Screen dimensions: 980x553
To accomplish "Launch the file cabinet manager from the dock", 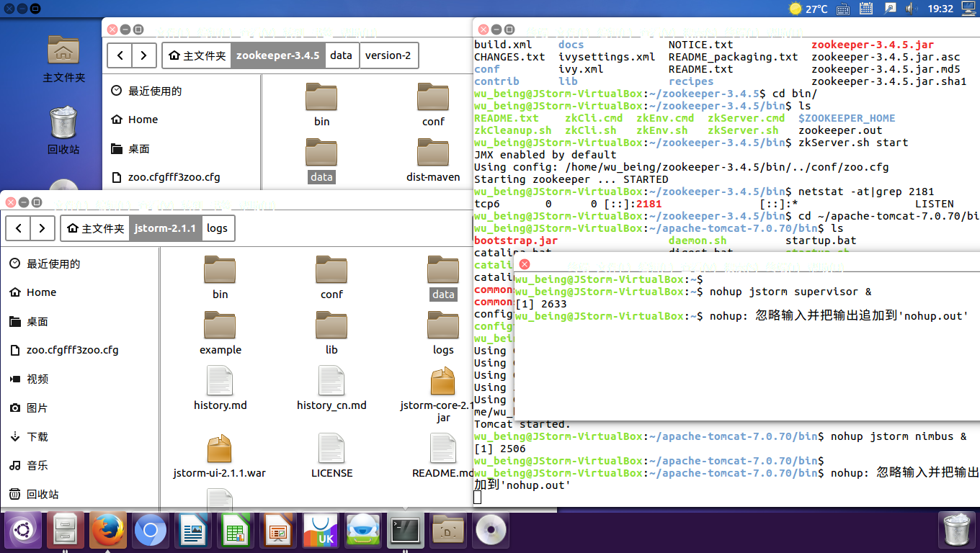I will point(66,531).
